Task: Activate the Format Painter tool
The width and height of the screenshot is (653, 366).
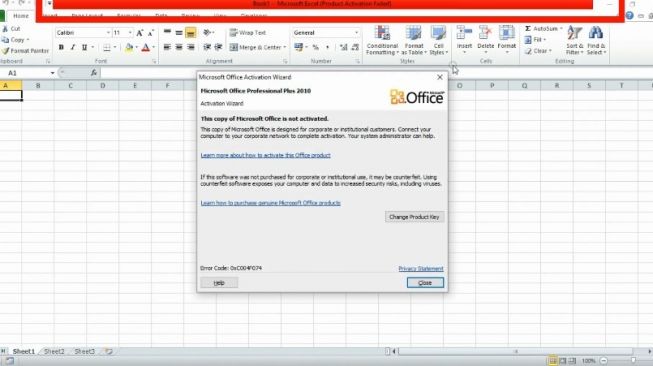Action: click(25, 50)
